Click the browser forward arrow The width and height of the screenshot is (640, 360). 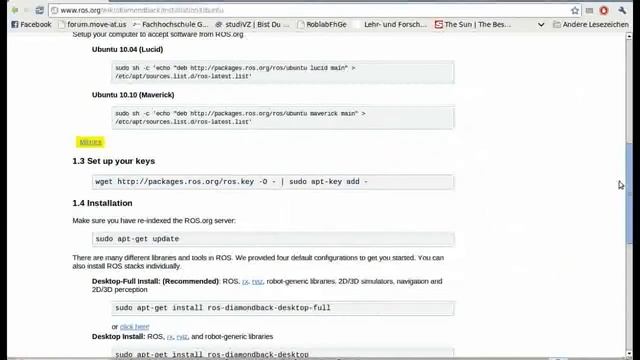click(27, 10)
